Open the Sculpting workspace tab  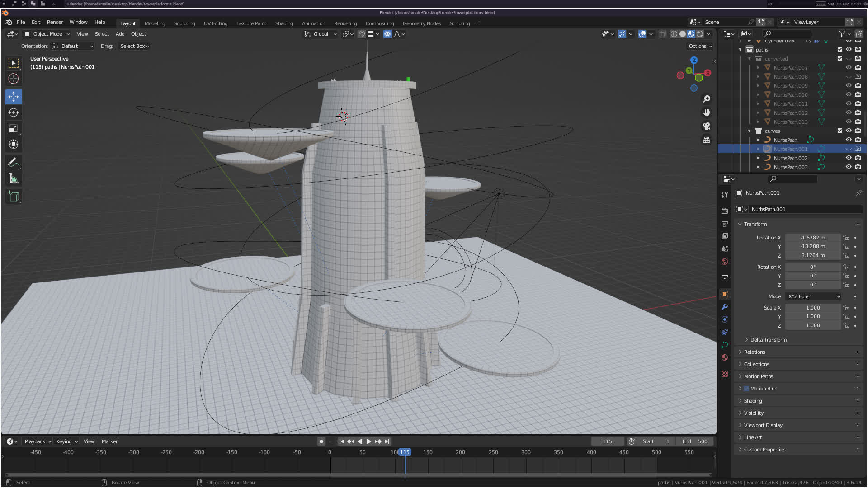(184, 23)
